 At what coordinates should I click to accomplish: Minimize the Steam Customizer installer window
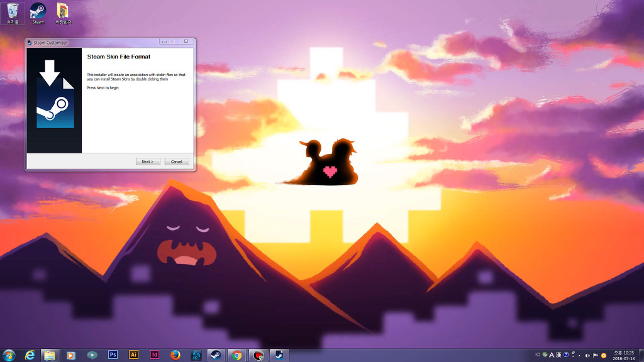coord(164,42)
